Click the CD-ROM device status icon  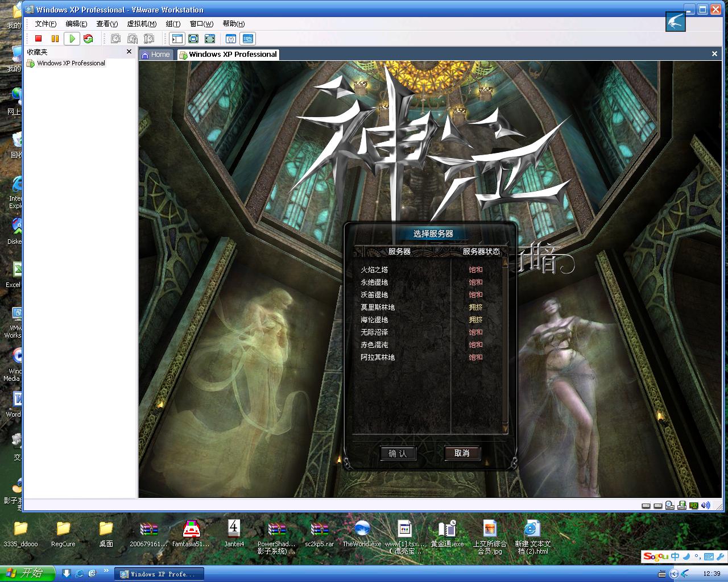pyautogui.click(x=670, y=505)
